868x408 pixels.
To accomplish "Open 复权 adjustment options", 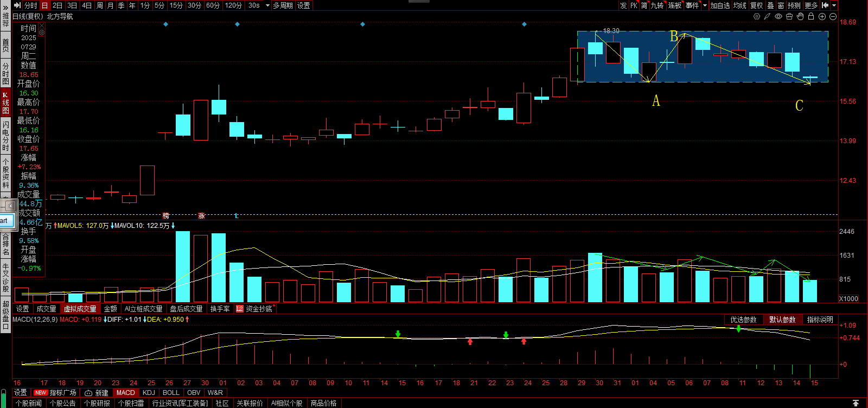I will pos(756,5).
